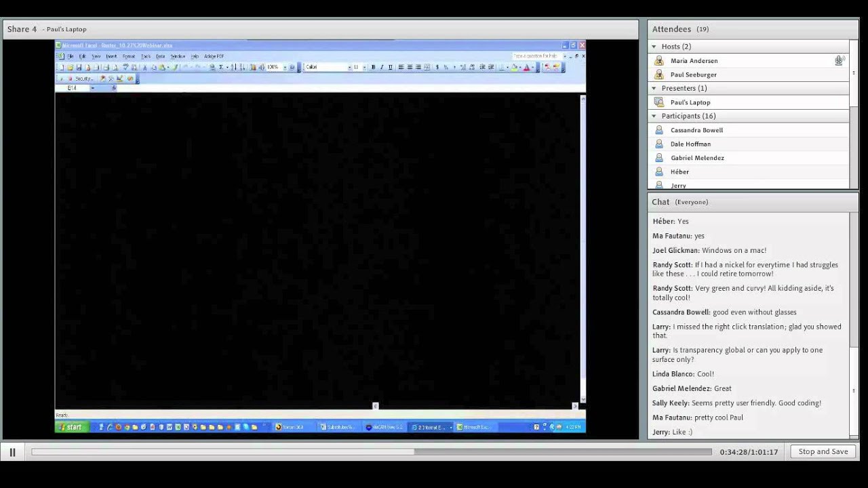The image size is (868, 488).
Task: Click the Fill Color bucket icon
Action: tap(514, 67)
